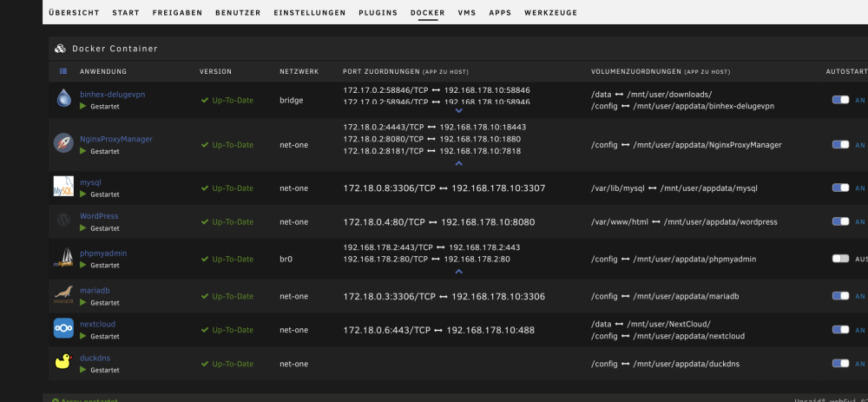Open binhex-delugevpn container link
This screenshot has height=402, width=868.
pyautogui.click(x=112, y=95)
